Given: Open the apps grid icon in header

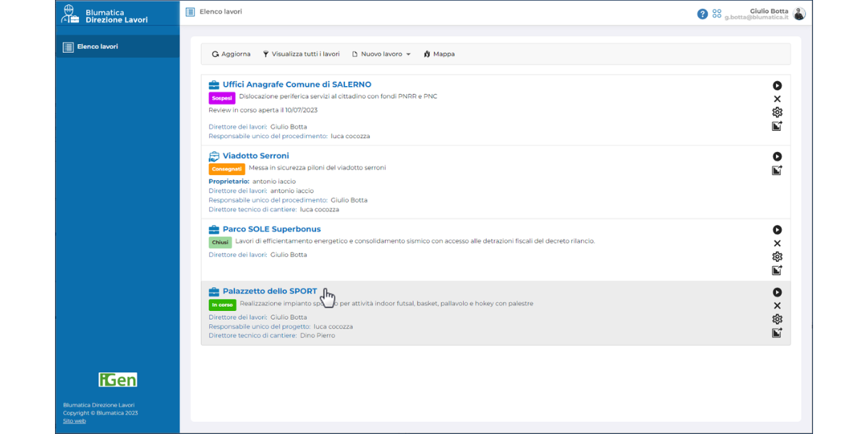Looking at the screenshot, I should (717, 14).
